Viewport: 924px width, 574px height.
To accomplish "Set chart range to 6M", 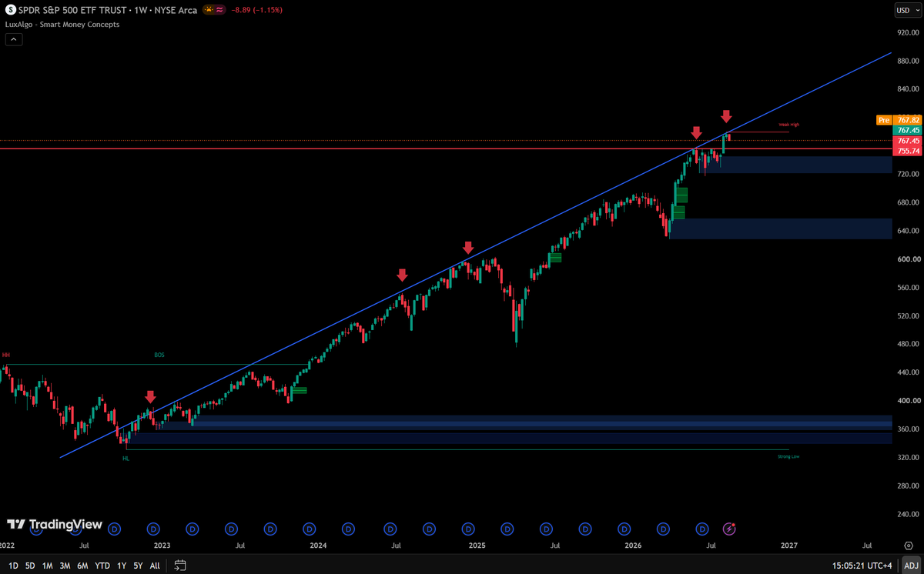I will (x=82, y=566).
